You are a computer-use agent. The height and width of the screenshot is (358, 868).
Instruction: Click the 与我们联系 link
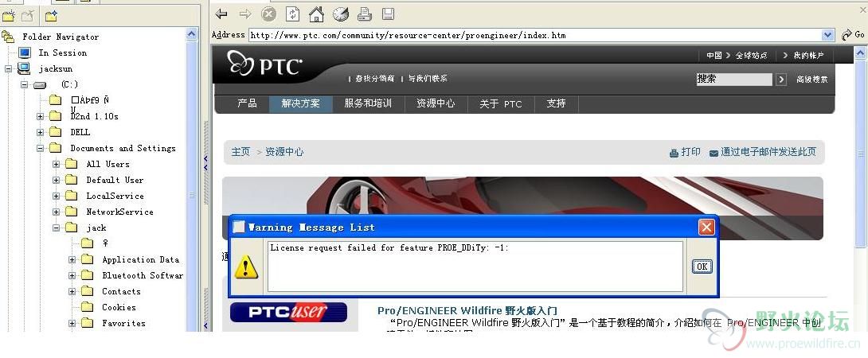click(428, 79)
